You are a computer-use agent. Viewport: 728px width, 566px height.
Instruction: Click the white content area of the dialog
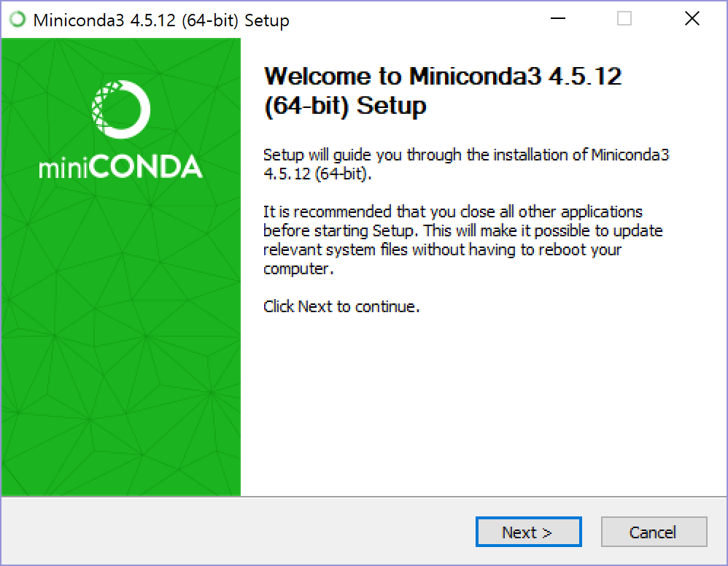click(x=474, y=401)
